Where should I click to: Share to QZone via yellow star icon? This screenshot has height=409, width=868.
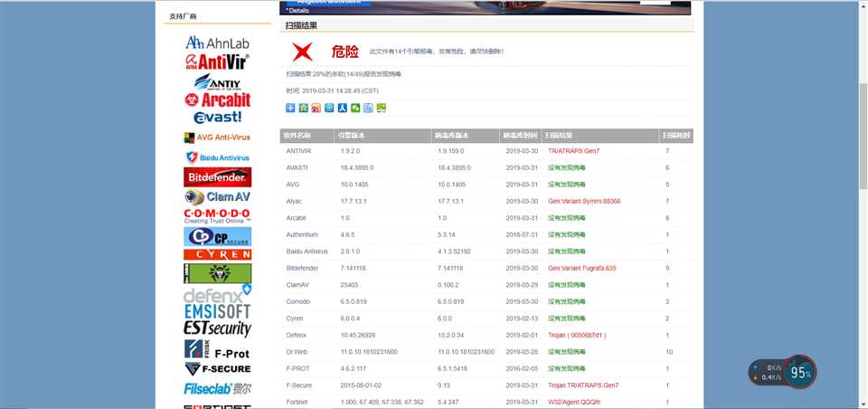(303, 108)
